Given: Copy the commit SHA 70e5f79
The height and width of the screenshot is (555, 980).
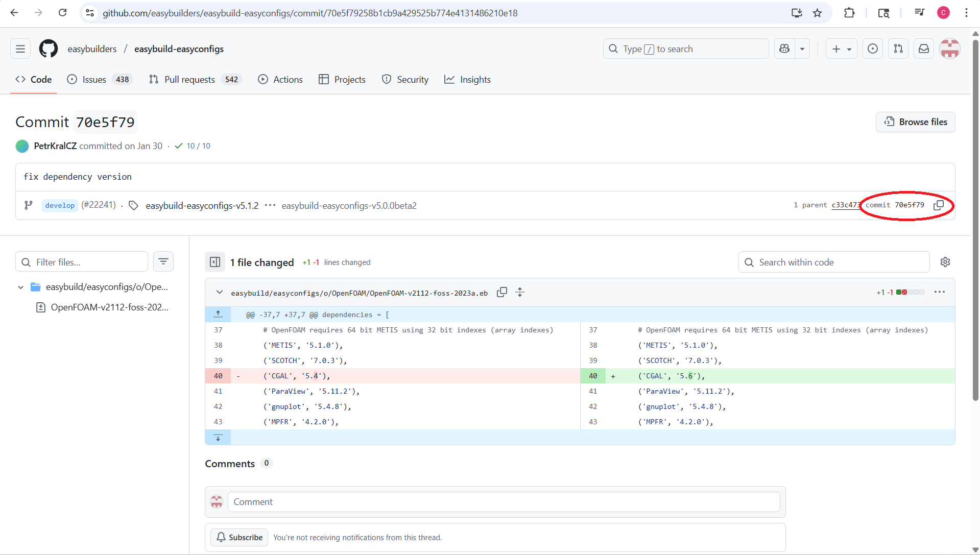Looking at the screenshot, I should click(940, 206).
